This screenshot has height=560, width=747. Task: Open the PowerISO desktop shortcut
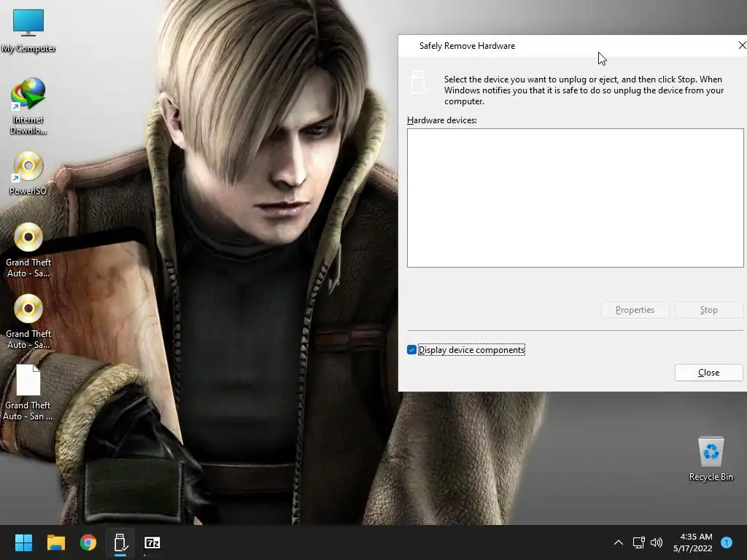coord(28,174)
